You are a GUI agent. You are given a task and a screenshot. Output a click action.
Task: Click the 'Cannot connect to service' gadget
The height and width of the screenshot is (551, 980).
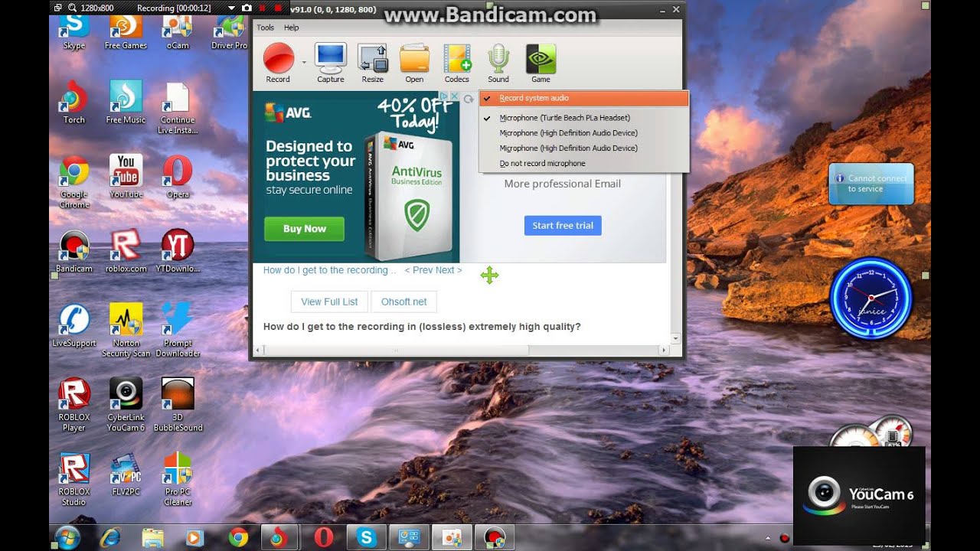(871, 184)
